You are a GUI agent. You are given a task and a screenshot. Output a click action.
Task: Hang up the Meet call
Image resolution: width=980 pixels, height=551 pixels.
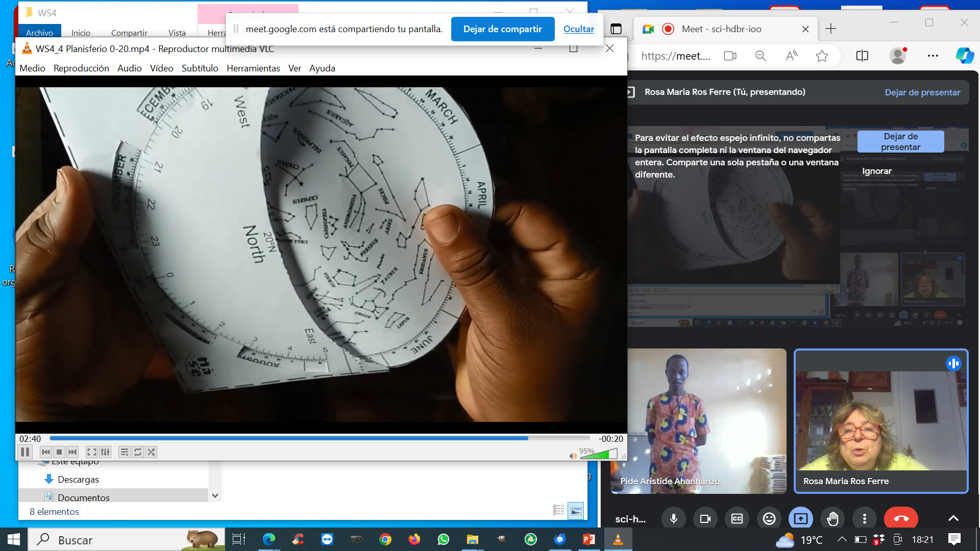pyautogui.click(x=901, y=519)
